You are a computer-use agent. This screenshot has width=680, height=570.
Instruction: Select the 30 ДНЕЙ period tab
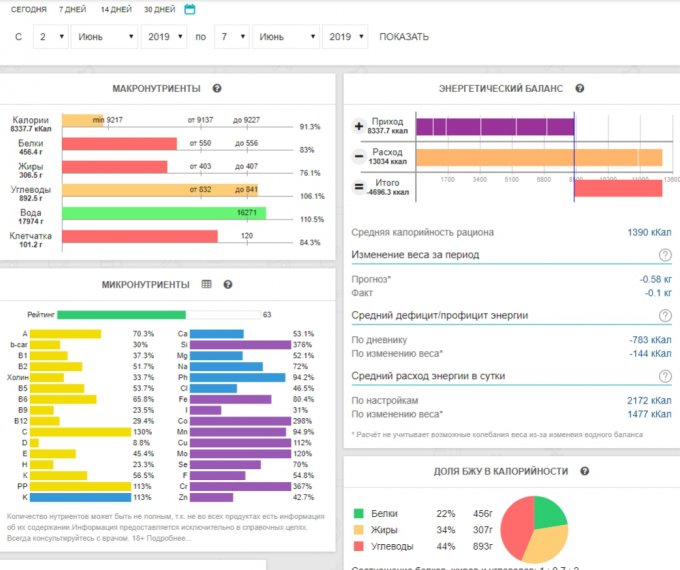click(159, 9)
